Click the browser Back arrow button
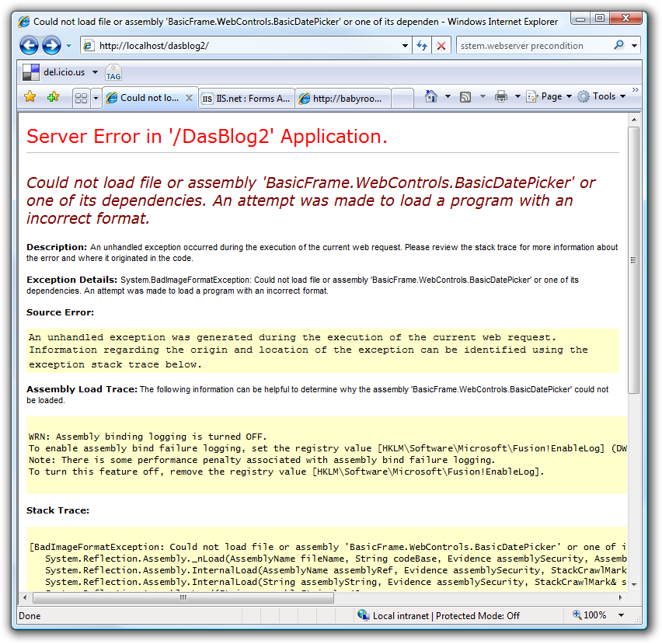Viewport: 662px width, 644px height. [30, 46]
